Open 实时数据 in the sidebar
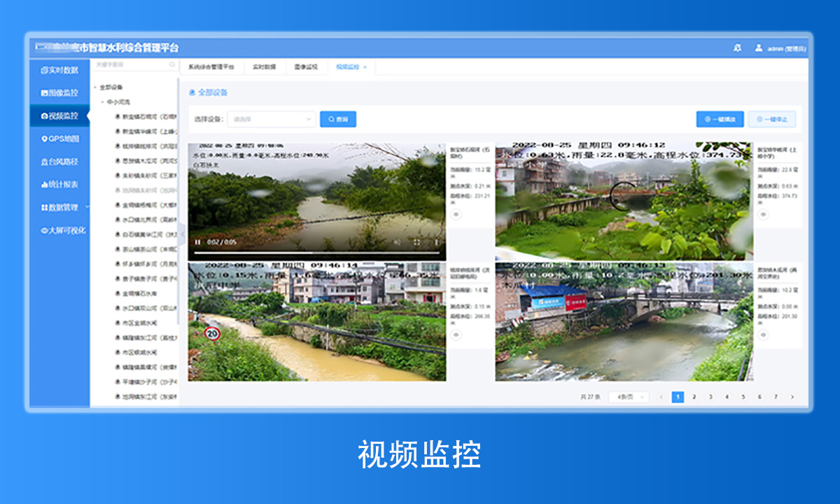The width and height of the screenshot is (840, 504). (59, 70)
